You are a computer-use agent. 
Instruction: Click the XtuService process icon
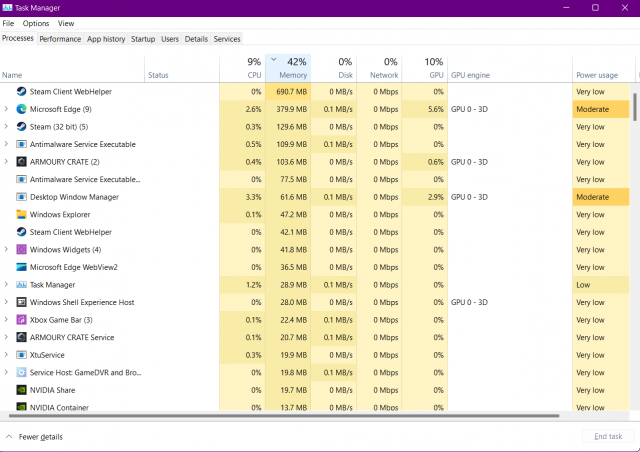22,355
